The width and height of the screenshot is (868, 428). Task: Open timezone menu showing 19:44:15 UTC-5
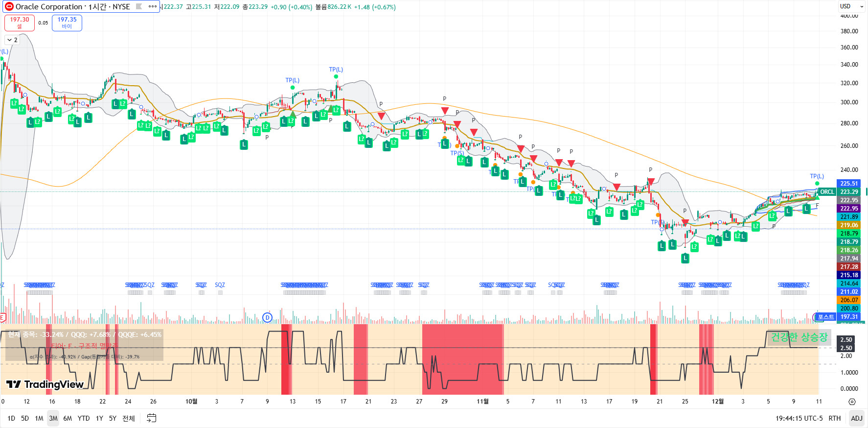(x=799, y=418)
